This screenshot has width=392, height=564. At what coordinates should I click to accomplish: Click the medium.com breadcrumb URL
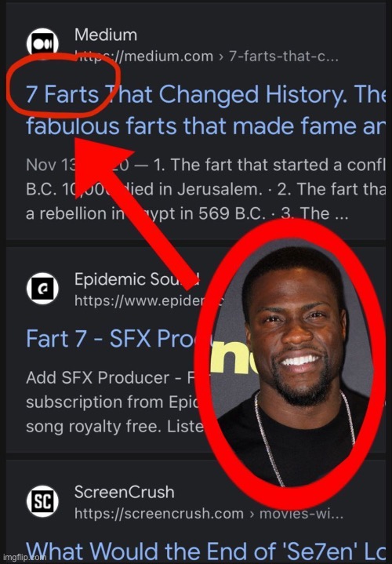coord(206,56)
